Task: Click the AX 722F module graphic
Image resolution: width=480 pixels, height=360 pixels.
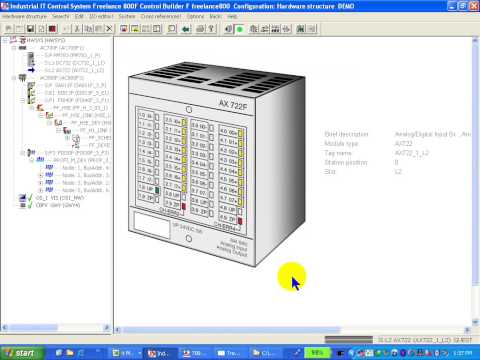Action: point(217,164)
